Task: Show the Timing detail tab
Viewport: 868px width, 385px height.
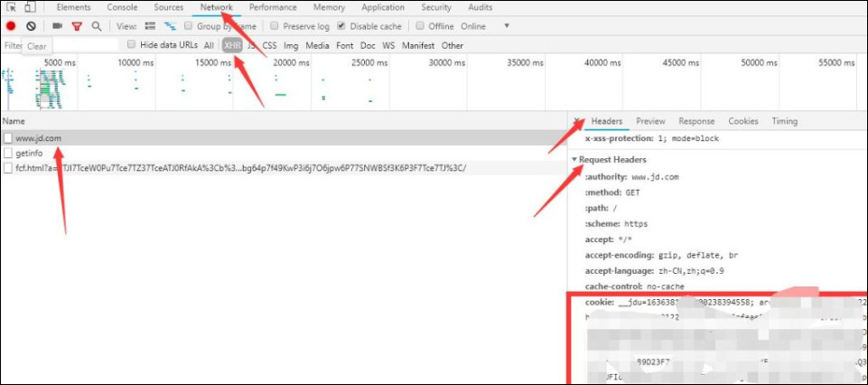Action: click(784, 121)
